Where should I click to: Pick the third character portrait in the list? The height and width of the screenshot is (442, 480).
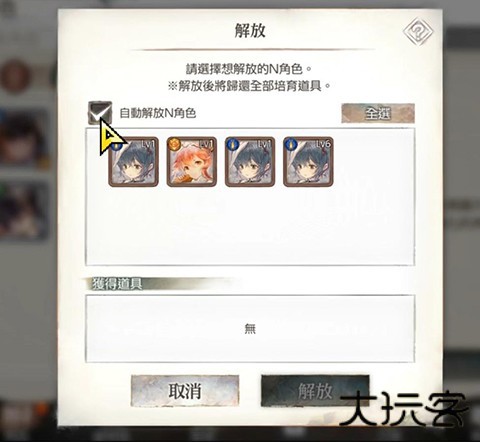(x=250, y=162)
